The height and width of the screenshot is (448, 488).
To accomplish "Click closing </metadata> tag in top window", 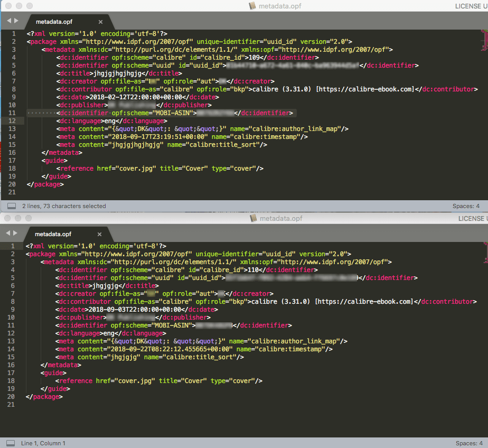I will pos(62,153).
